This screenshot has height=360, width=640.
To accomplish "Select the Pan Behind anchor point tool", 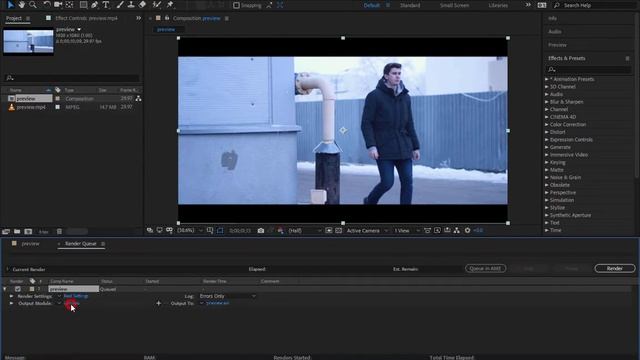I will (69, 5).
